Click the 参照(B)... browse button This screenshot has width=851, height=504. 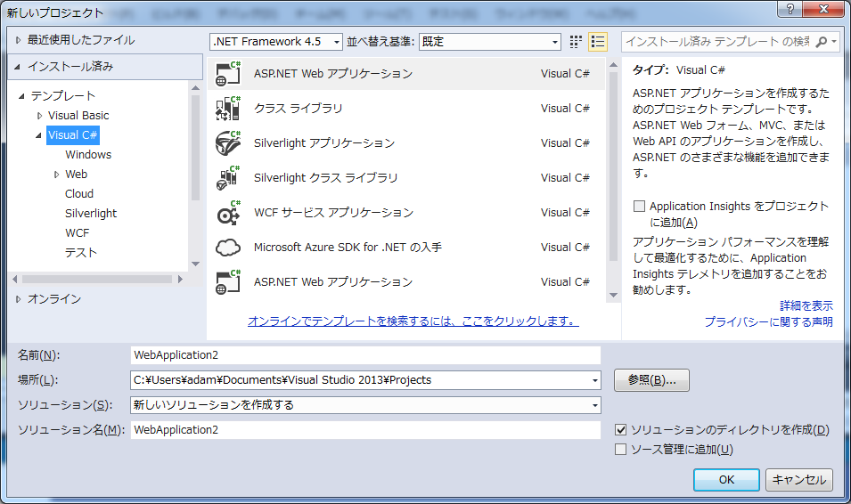coord(651,380)
